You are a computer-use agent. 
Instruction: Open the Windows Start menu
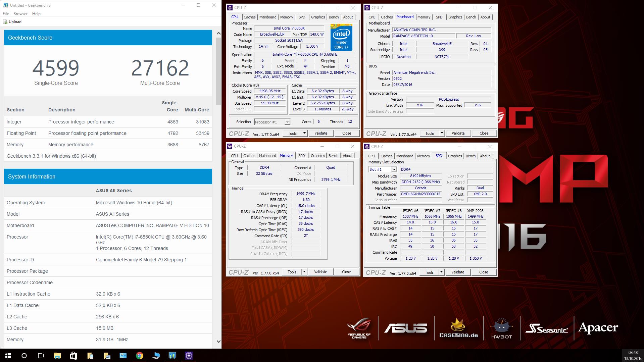click(x=8, y=356)
